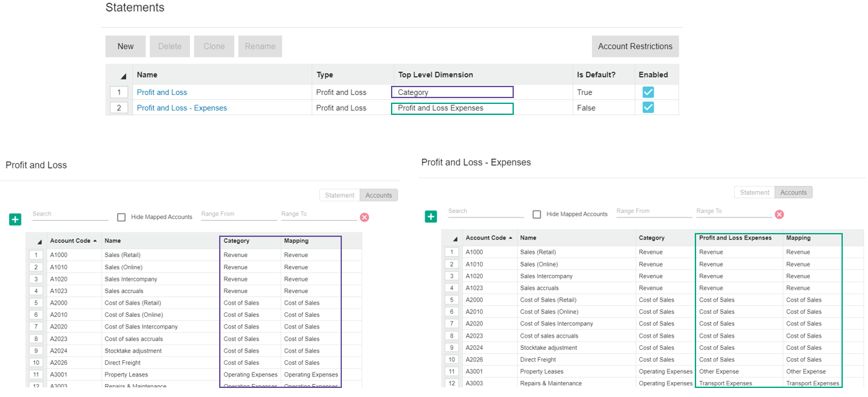Check Hide Mapped Accounts in Expenses panel
Viewport: 868px width, 397px height.
pyautogui.click(x=537, y=214)
